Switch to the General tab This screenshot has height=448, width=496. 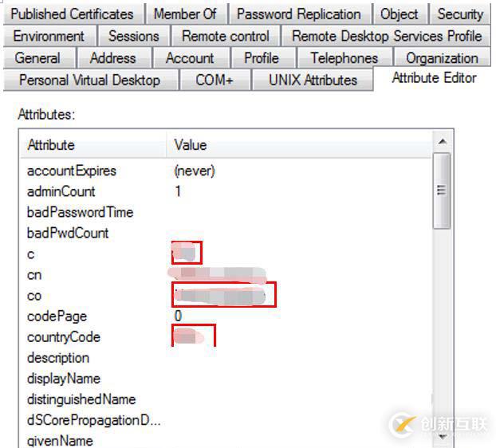point(38,58)
